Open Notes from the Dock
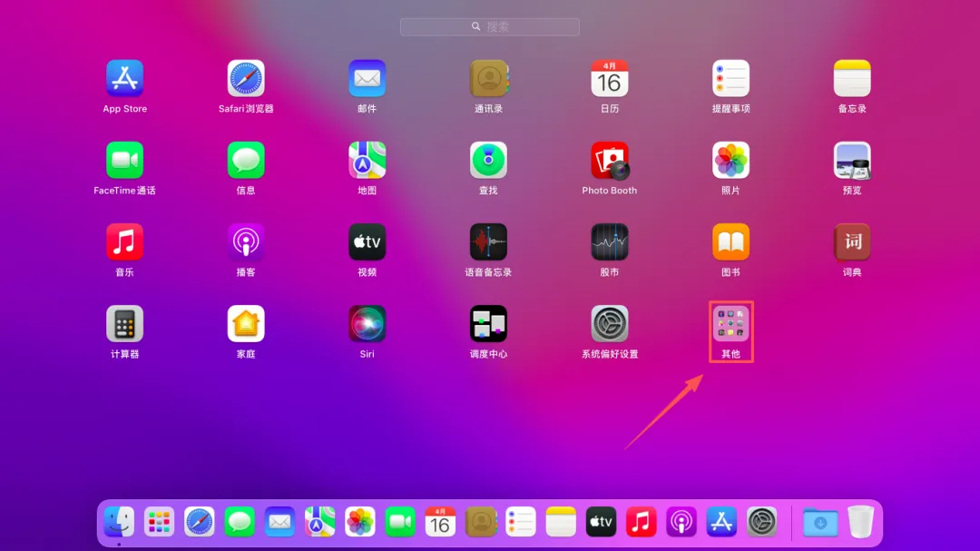Image resolution: width=980 pixels, height=551 pixels. (561, 522)
